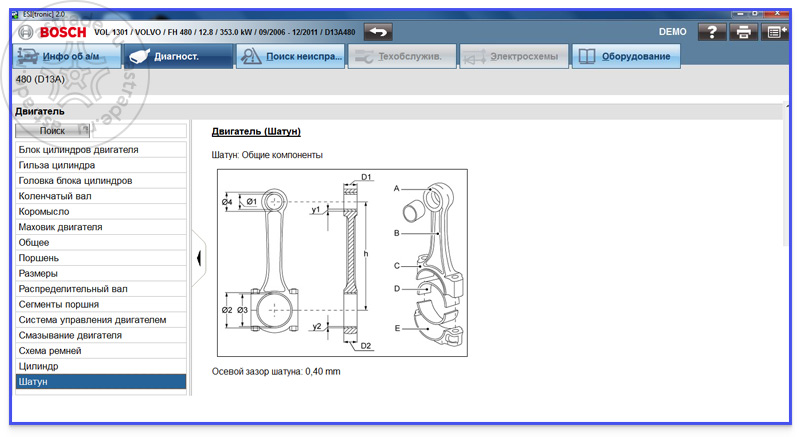Close the ESI[tronic] window
The height and width of the screenshot is (437, 799).
pos(778,13)
